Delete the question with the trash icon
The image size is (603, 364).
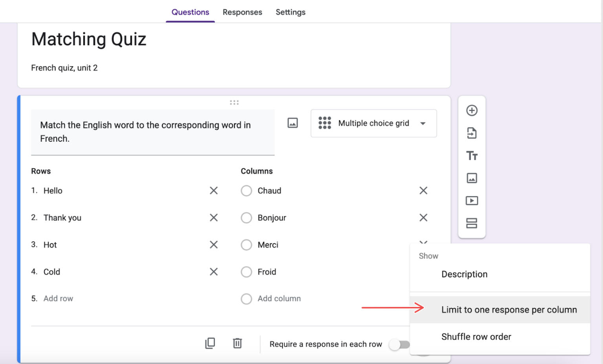(x=237, y=343)
